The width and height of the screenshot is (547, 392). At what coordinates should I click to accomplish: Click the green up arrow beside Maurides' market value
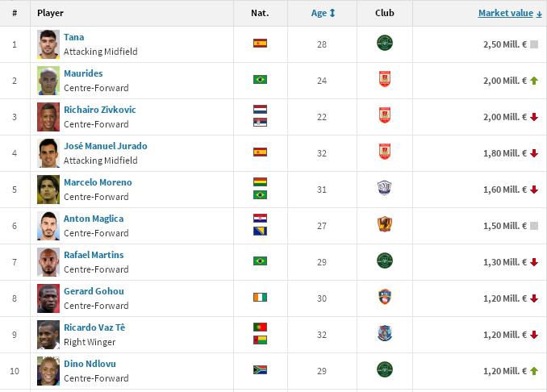click(x=534, y=81)
